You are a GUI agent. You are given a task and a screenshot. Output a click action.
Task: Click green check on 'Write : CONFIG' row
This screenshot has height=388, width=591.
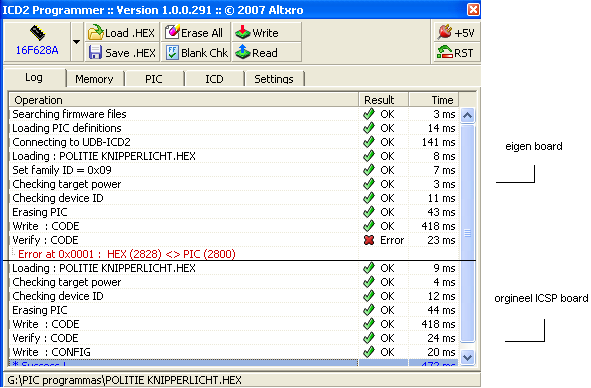[369, 351]
